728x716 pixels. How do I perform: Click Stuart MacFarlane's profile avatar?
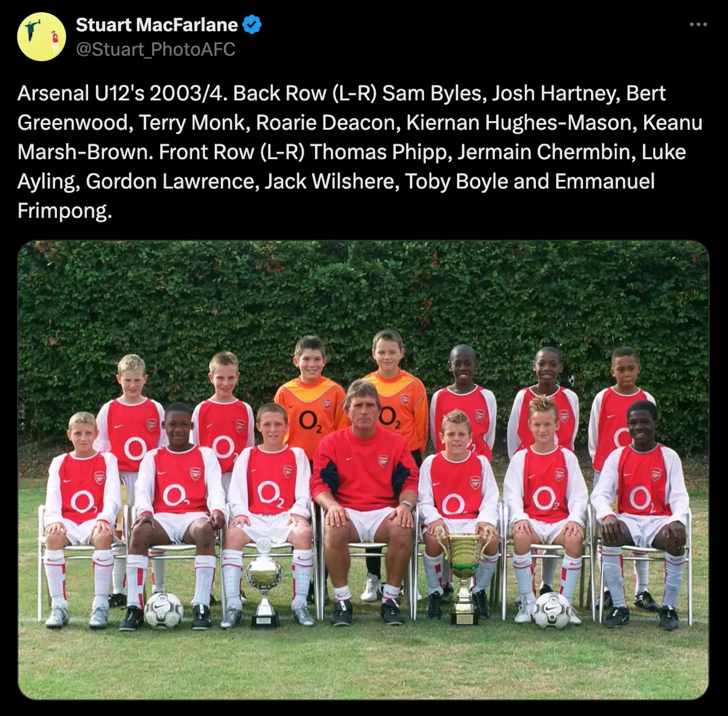(41, 37)
